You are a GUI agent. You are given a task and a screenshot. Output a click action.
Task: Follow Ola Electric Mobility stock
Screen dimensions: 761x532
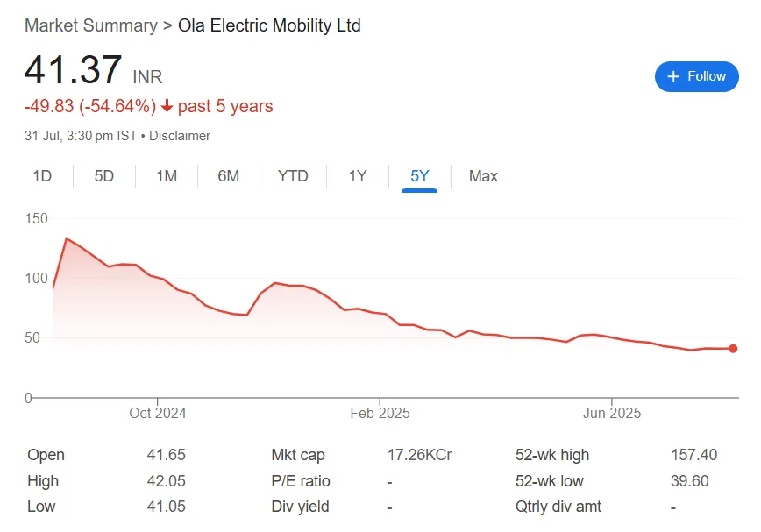point(697,76)
